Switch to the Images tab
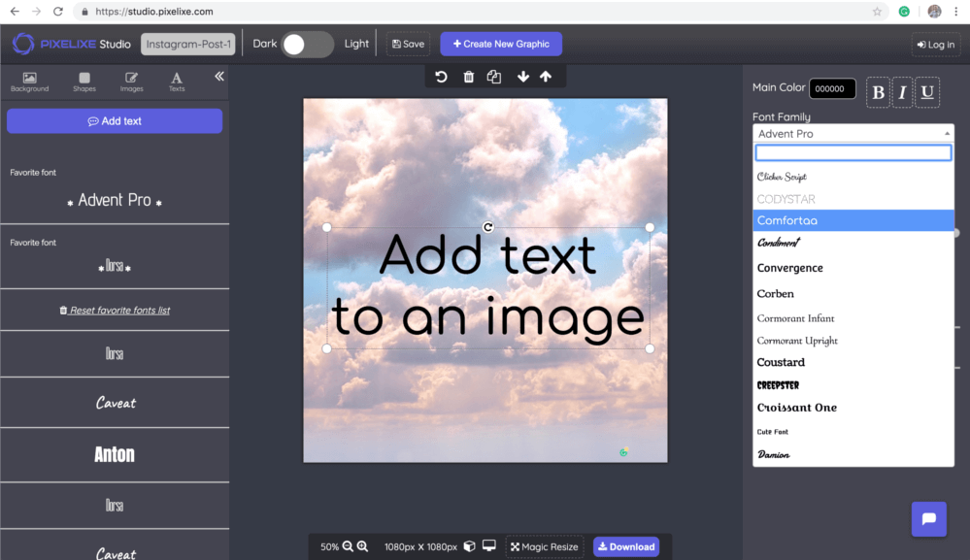This screenshot has width=970, height=560. 131,82
